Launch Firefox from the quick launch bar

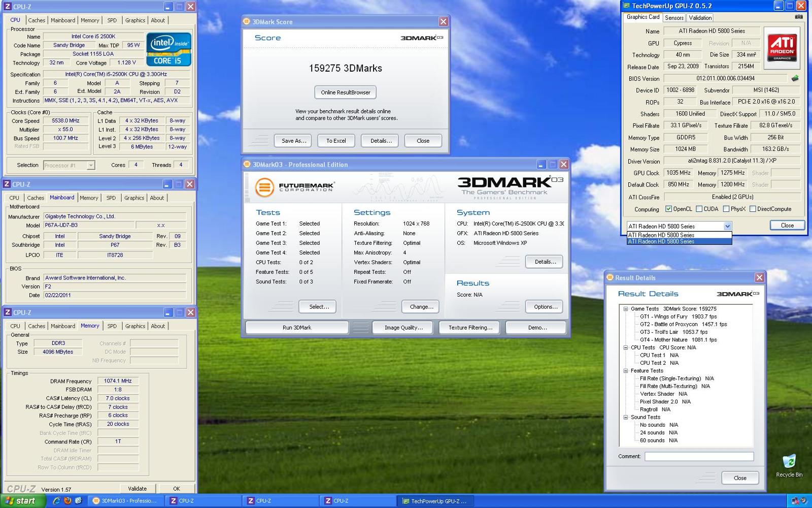[x=67, y=501]
